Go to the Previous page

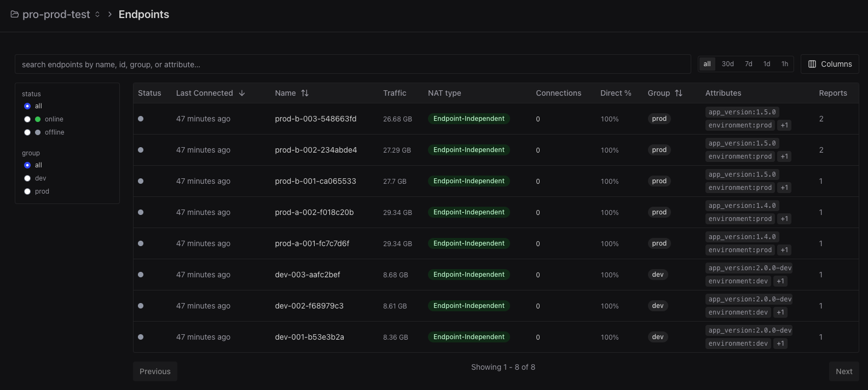155,371
